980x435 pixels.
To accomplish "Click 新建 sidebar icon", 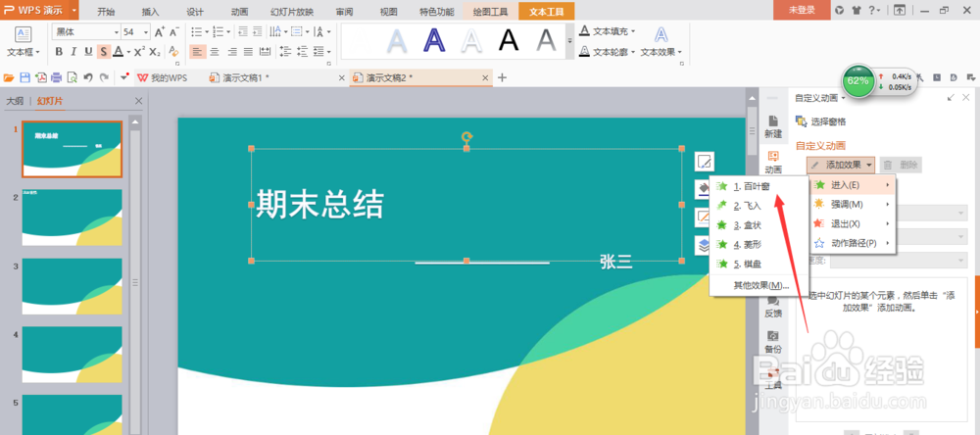I will 773,126.
